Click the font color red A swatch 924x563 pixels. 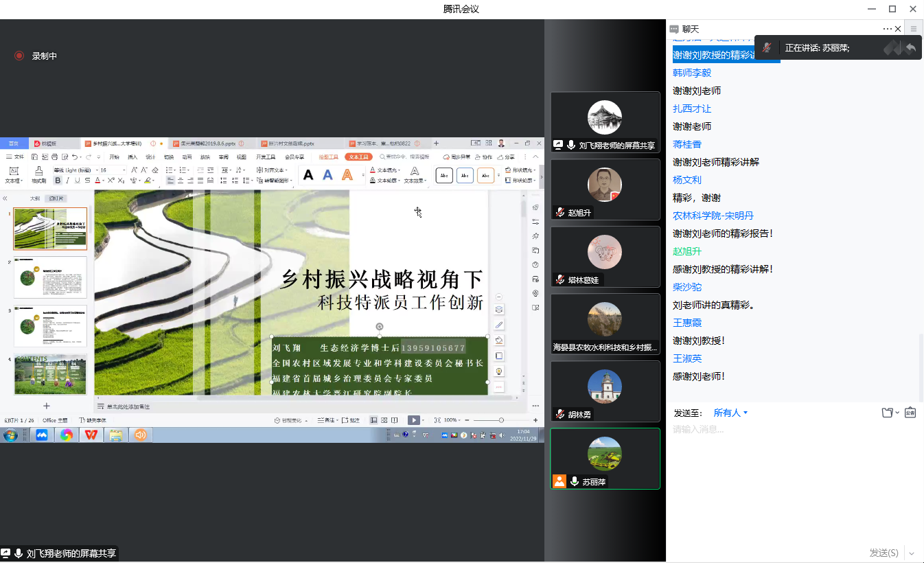[x=97, y=181]
